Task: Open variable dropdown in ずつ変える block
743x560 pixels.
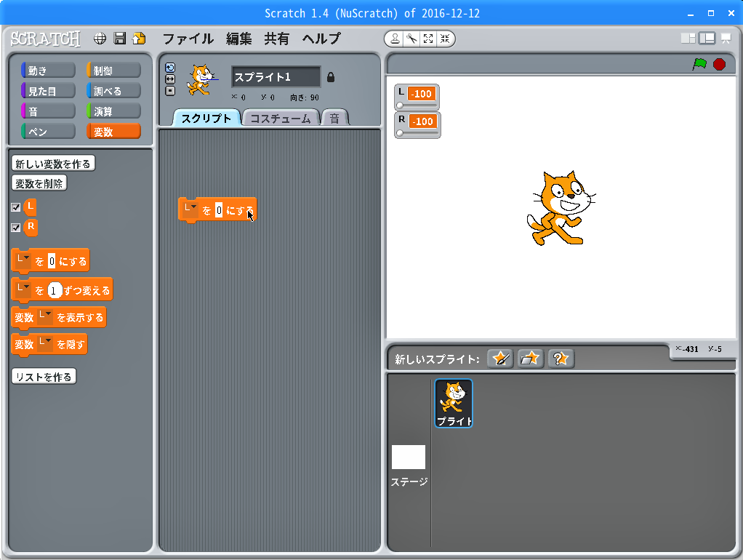Action: (23, 289)
